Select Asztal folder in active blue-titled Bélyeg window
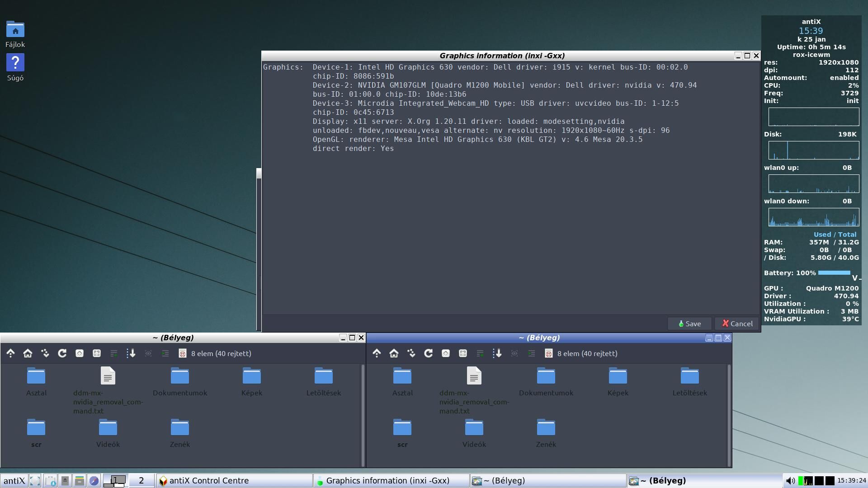 402,382
